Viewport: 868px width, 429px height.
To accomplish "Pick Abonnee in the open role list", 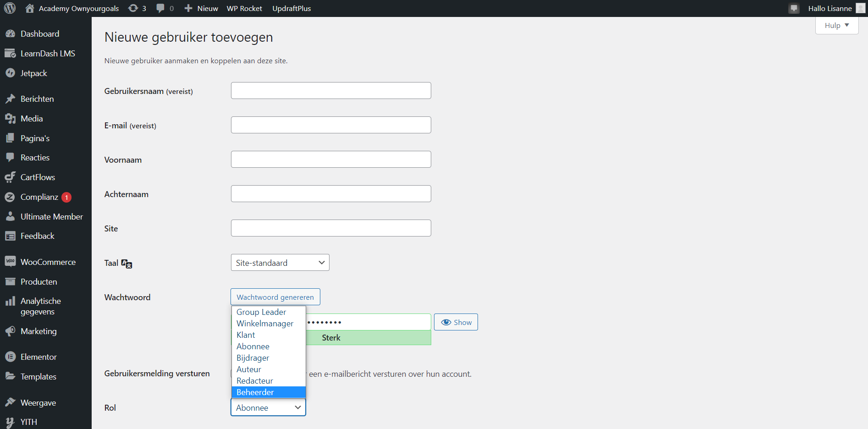I will pos(269,346).
